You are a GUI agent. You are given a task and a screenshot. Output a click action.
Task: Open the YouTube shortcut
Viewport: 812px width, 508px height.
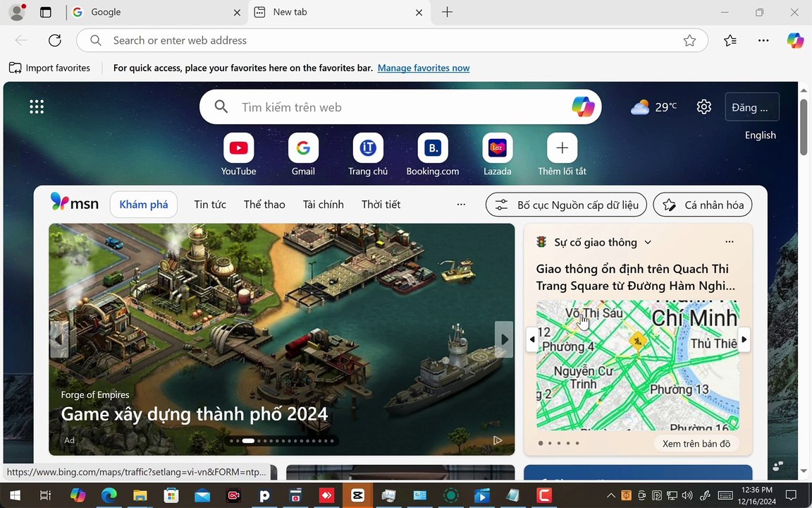239,155
